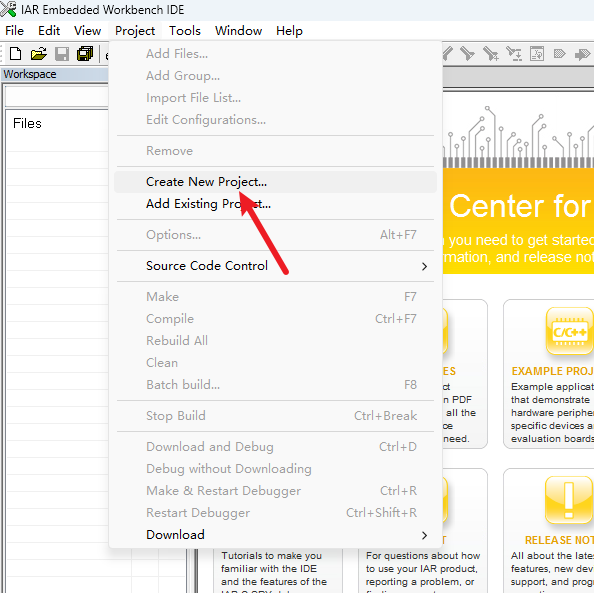Image resolution: width=594 pixels, height=593 pixels.
Task: Click the Stop Build menu entry
Action: (x=275, y=416)
